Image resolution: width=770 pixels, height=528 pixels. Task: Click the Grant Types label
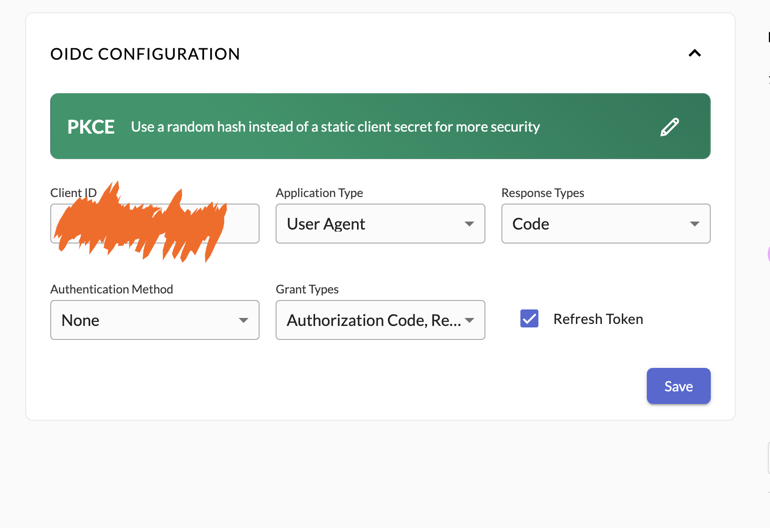(307, 289)
